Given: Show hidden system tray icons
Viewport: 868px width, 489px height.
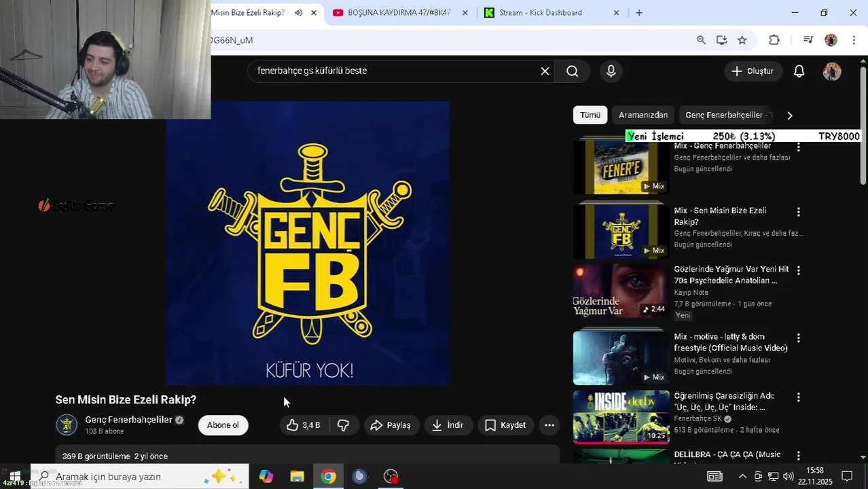Looking at the screenshot, I should click(x=742, y=477).
